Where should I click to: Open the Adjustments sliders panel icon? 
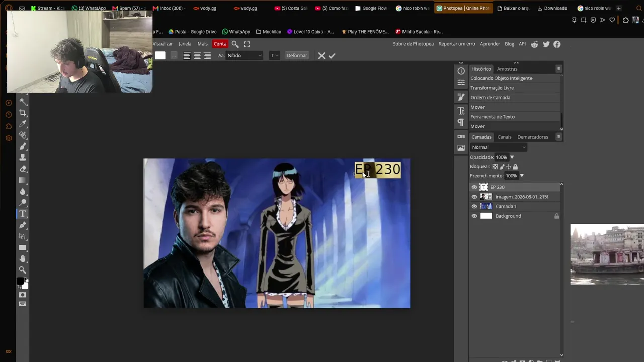coord(461,82)
